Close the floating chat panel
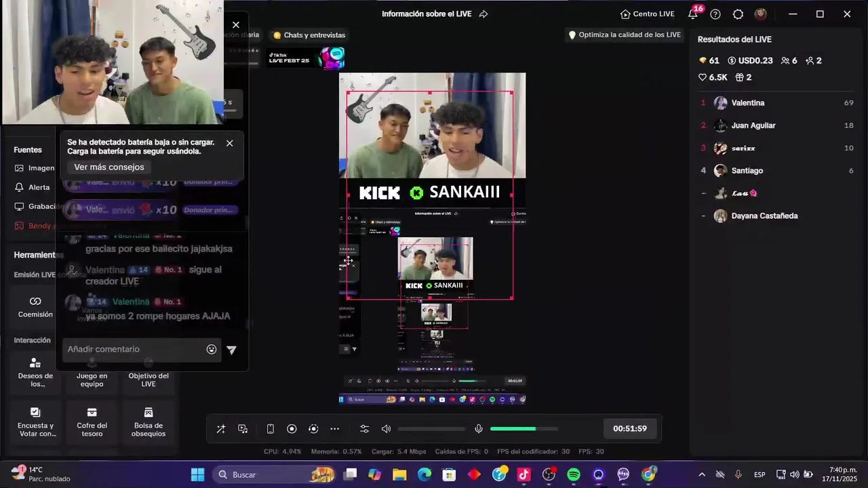The height and width of the screenshot is (488, 868). 235,25
